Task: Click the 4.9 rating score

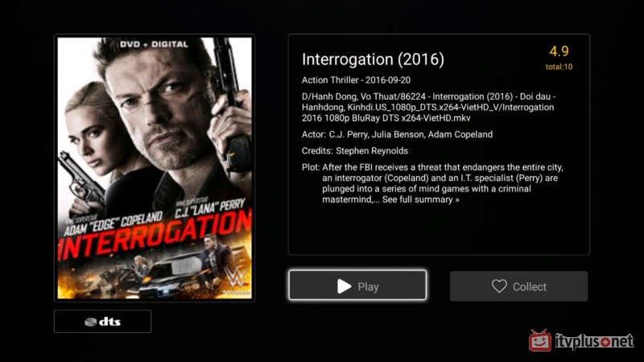Action: (x=559, y=51)
